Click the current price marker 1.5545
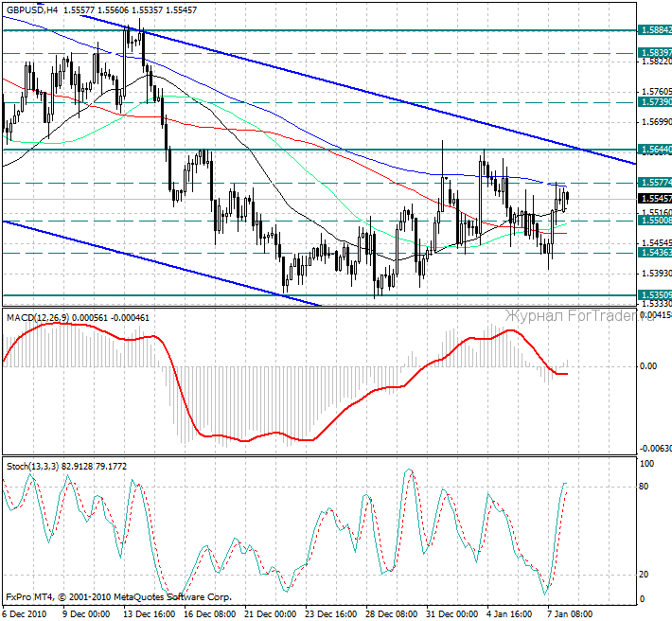 655,198
